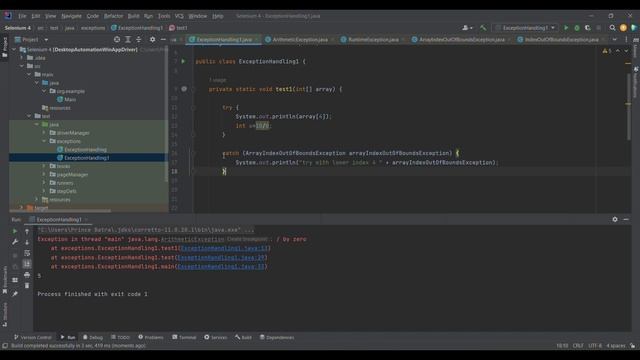Rerun the program in the Run panel
640x360 pixels.
coord(15,231)
